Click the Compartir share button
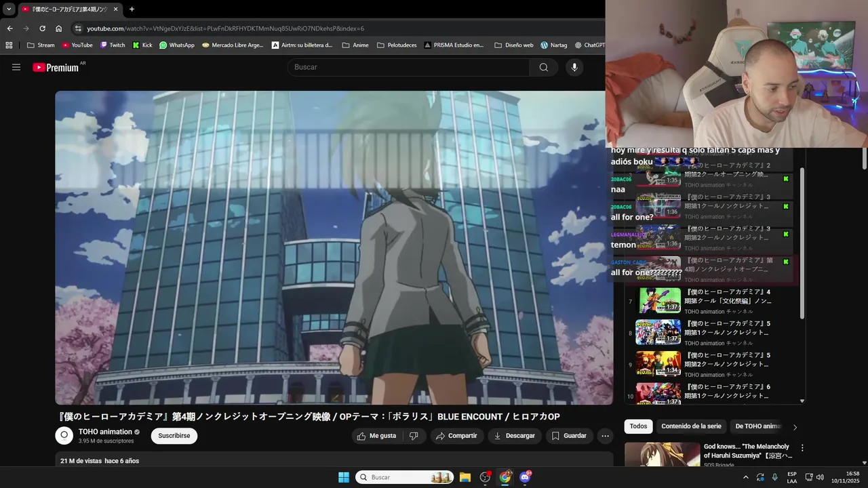The image size is (868, 488). 456,436
